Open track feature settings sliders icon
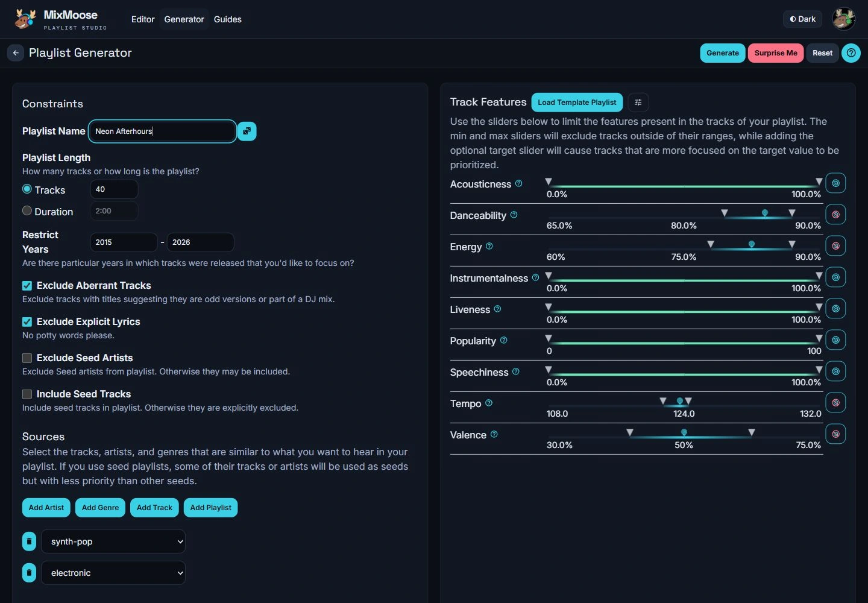868x603 pixels. 638,103
